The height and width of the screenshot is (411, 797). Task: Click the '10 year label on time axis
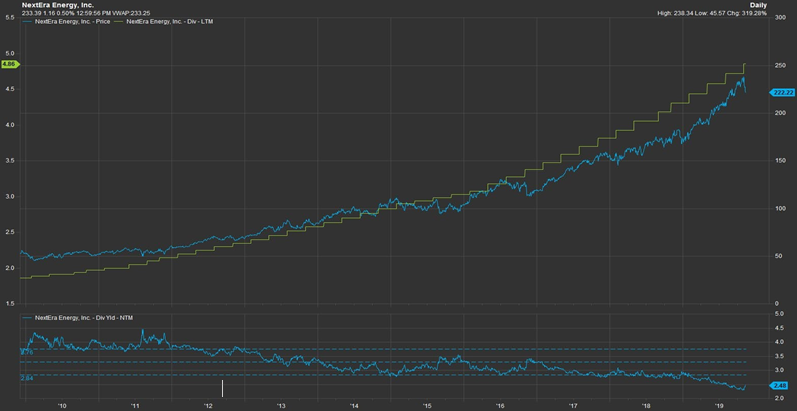63,406
